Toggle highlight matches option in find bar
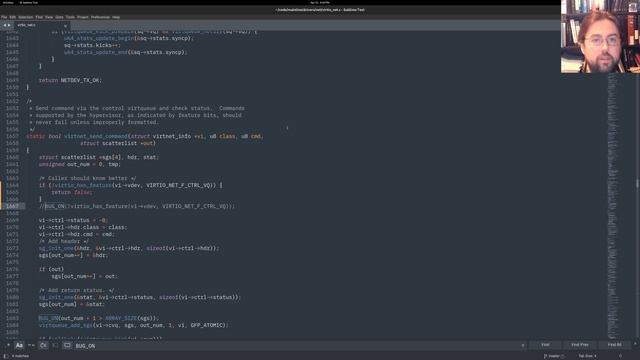Screen dimensions: 640x360 click(67, 345)
